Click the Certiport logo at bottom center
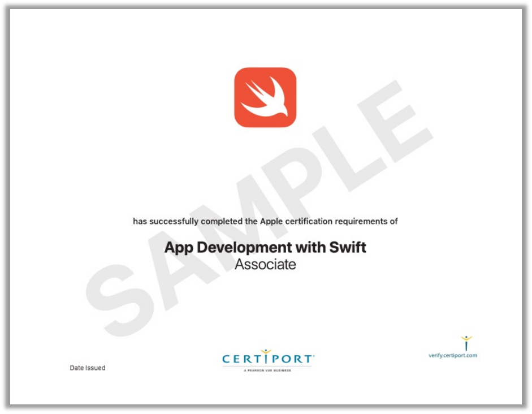This screenshot has width=532, height=414. click(268, 359)
